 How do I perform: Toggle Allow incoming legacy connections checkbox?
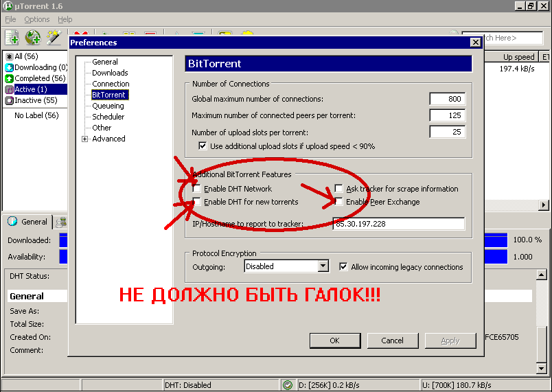343,267
